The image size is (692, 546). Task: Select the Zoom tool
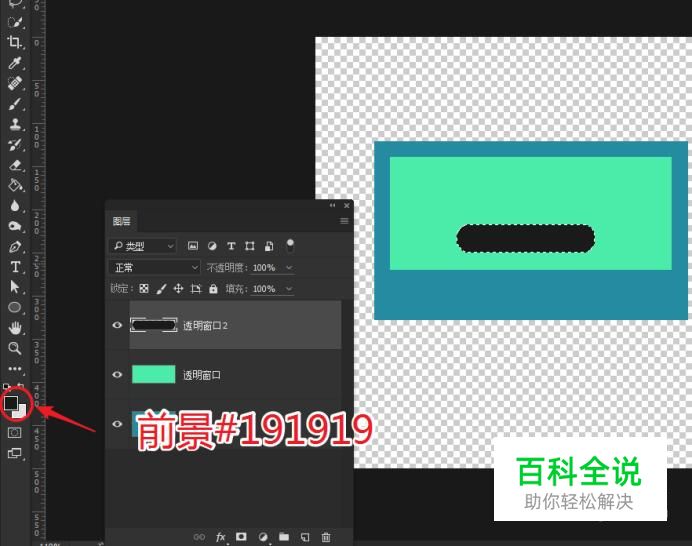pyautogui.click(x=15, y=348)
